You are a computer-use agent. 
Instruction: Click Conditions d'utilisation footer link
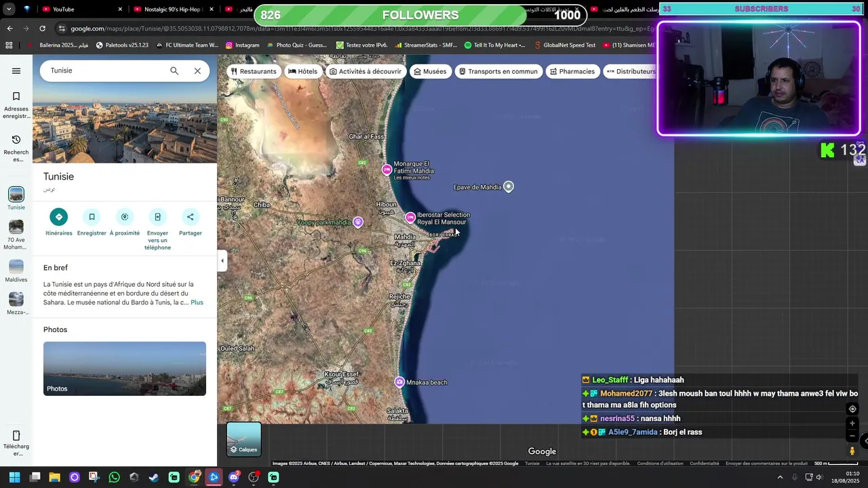[x=660, y=464]
